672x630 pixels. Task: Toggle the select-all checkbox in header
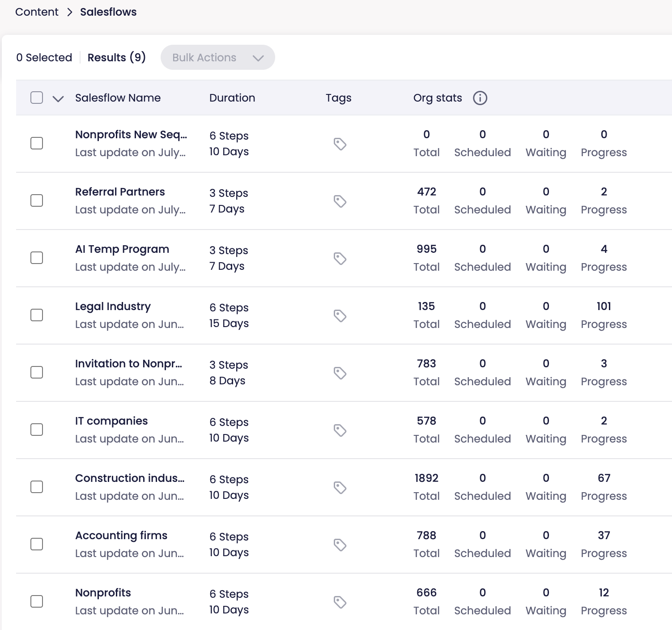(37, 98)
